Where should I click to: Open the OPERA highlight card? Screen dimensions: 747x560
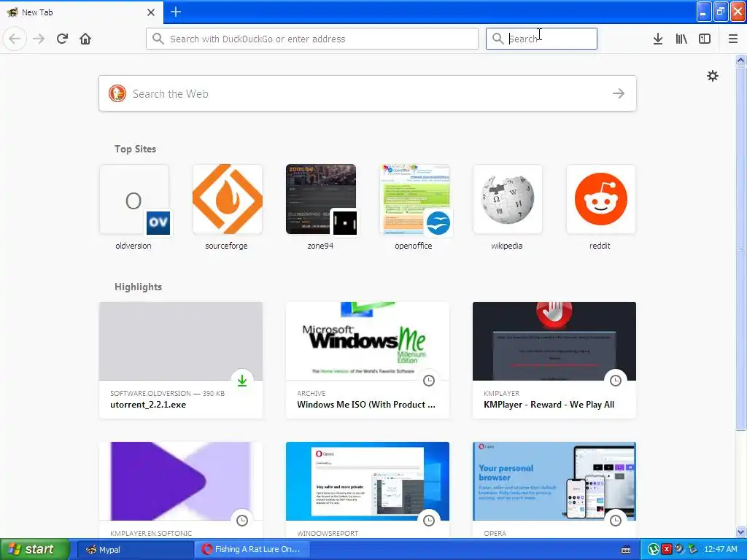(x=554, y=490)
